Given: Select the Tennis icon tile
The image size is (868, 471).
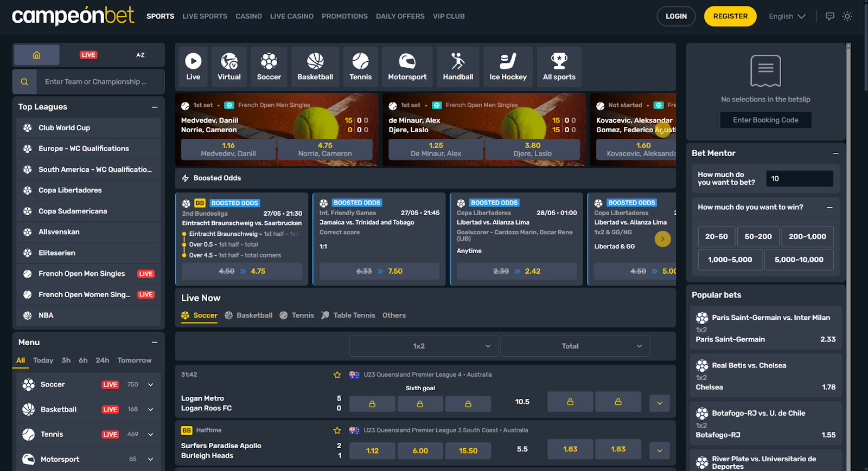Looking at the screenshot, I should (361, 67).
